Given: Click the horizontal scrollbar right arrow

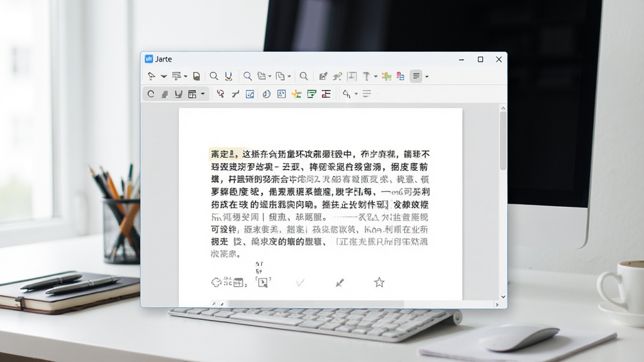Looking at the screenshot, I should [x=497, y=305].
